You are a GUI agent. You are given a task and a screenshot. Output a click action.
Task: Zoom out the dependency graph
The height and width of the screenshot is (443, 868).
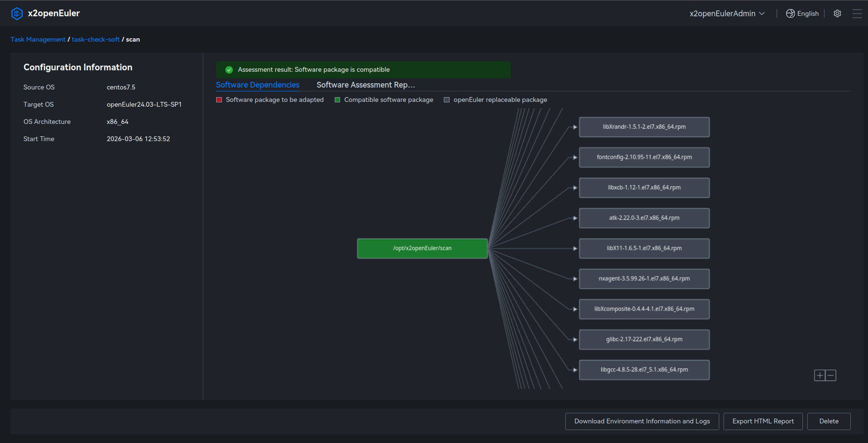(831, 376)
